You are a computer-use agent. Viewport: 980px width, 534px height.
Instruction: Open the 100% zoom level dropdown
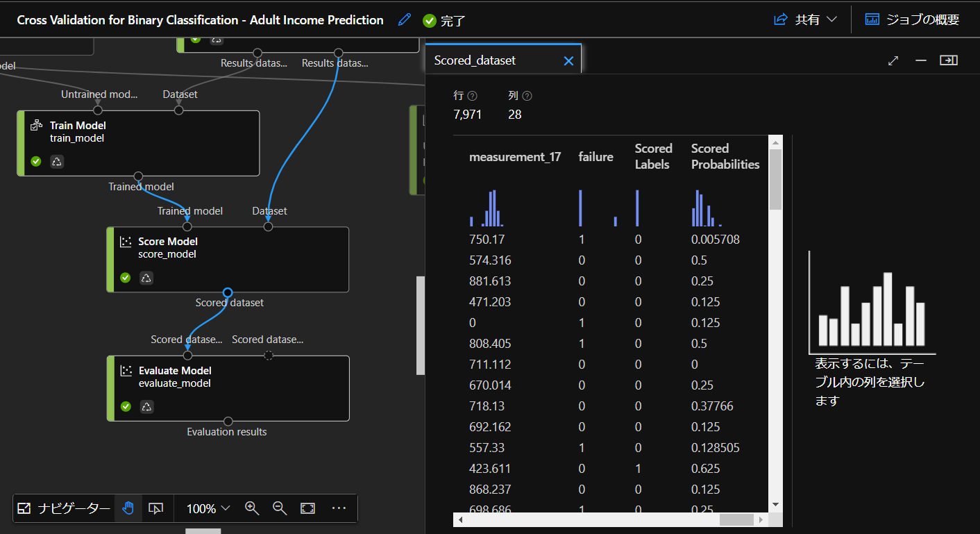(x=205, y=508)
